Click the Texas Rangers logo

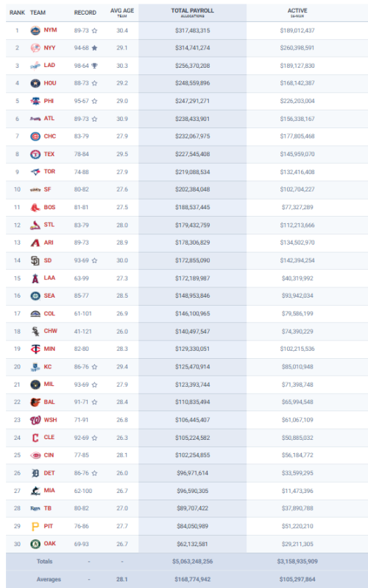35,154
